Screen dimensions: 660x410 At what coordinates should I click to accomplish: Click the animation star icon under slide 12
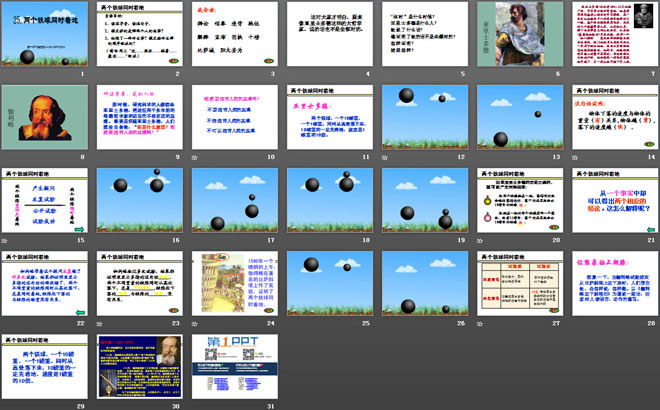(x=385, y=157)
